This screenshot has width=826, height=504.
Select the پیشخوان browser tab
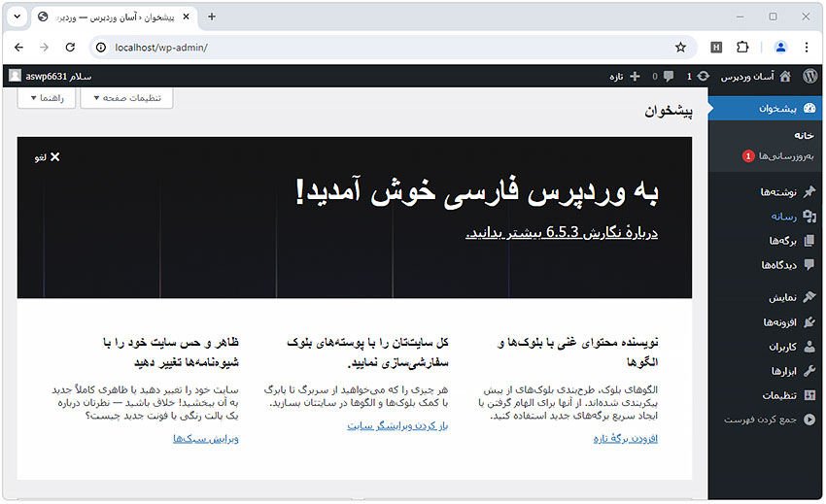tap(115, 17)
